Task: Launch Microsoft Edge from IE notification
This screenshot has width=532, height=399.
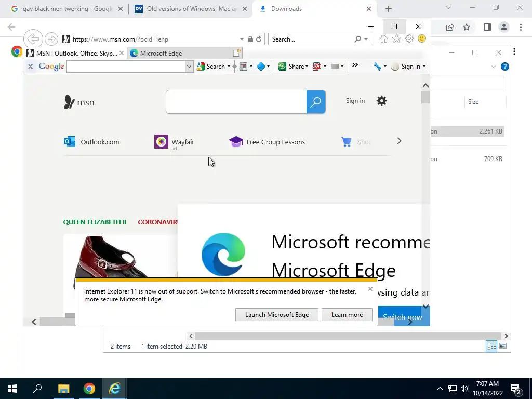Action: pos(277,315)
